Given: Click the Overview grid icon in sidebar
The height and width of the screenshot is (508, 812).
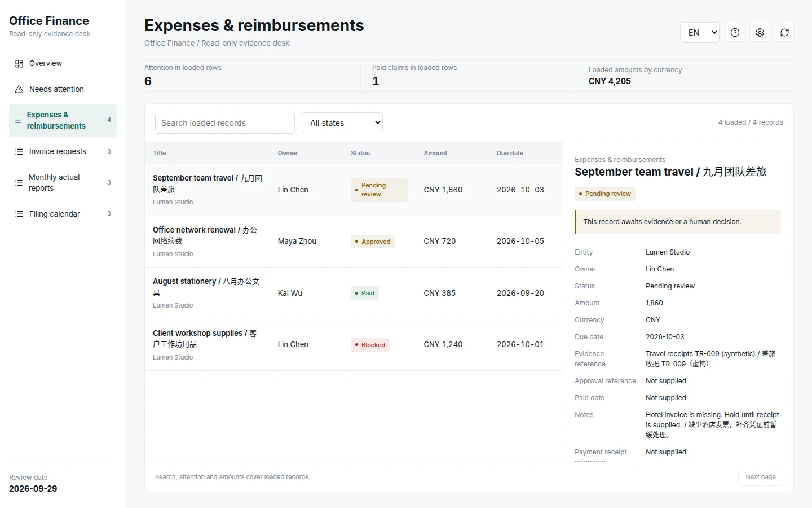Looking at the screenshot, I should (19, 64).
